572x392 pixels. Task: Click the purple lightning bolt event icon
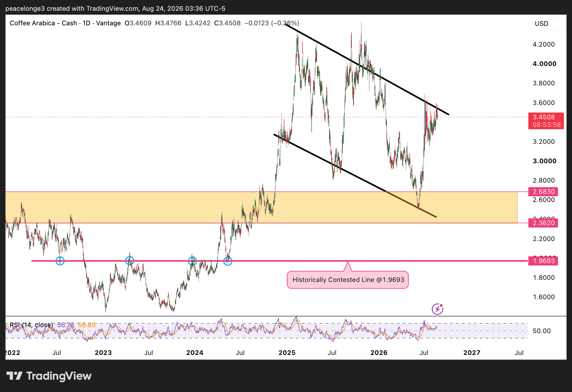(x=437, y=309)
